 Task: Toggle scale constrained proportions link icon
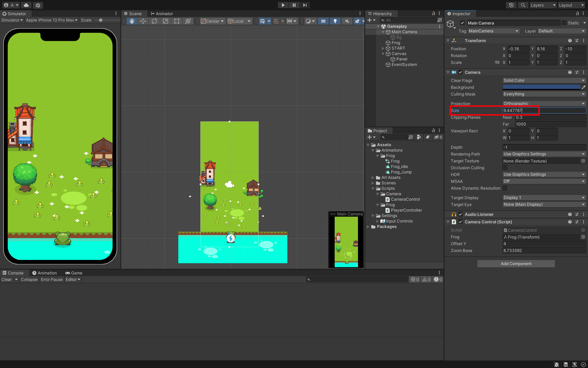pyautogui.click(x=497, y=62)
